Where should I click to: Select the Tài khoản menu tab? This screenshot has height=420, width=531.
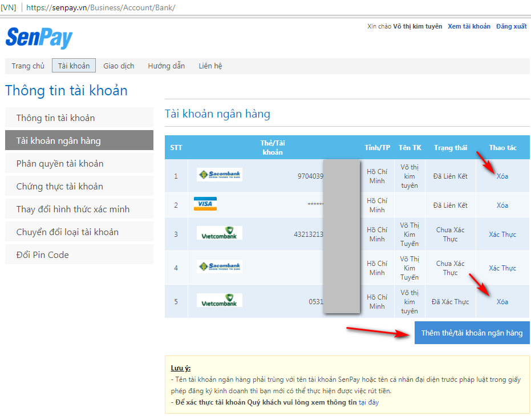(x=74, y=66)
